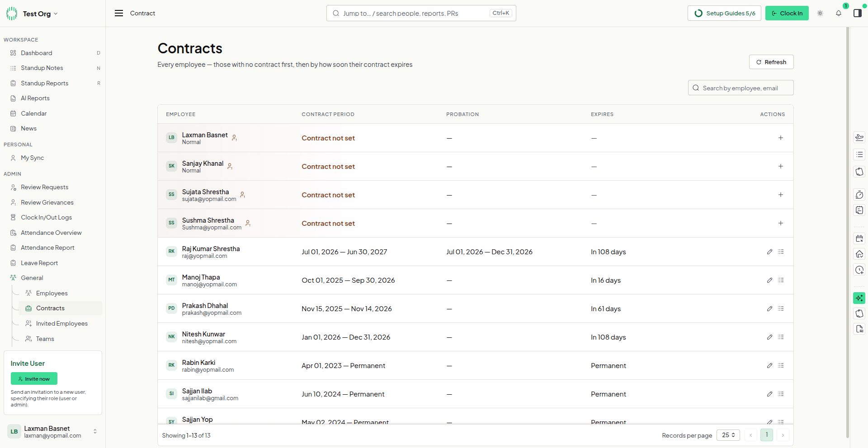
Task: Click the previous page arrow
Action: [751, 435]
